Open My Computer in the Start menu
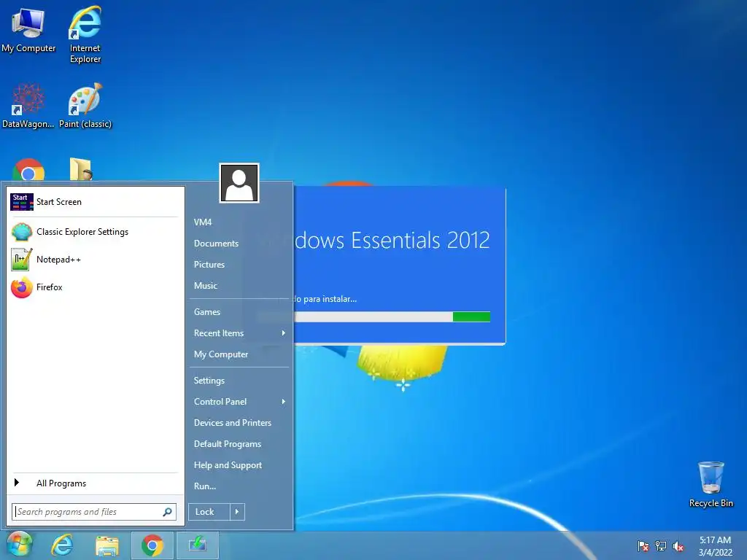The image size is (747, 560). click(220, 354)
